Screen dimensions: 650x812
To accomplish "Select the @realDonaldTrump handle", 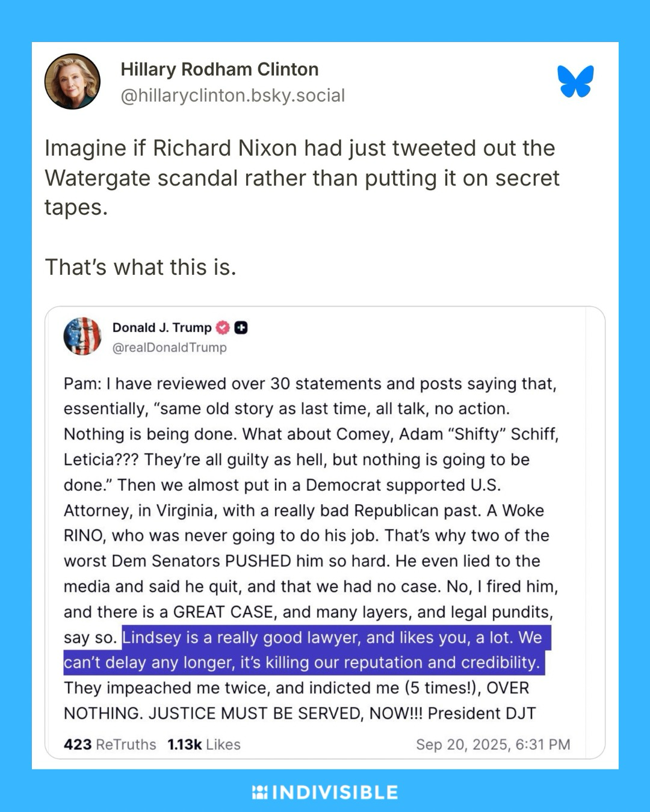I will pyautogui.click(x=169, y=348).
